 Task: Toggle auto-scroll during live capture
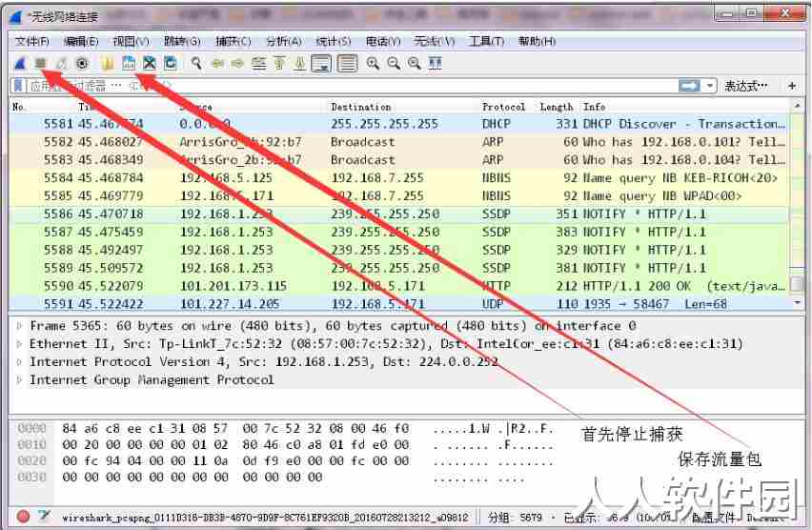[x=321, y=64]
